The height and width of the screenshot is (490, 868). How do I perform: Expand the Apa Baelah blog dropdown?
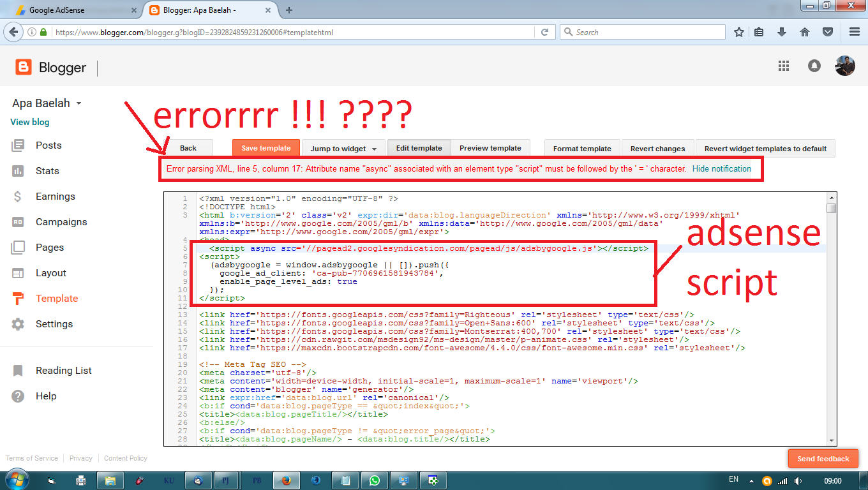click(x=79, y=103)
